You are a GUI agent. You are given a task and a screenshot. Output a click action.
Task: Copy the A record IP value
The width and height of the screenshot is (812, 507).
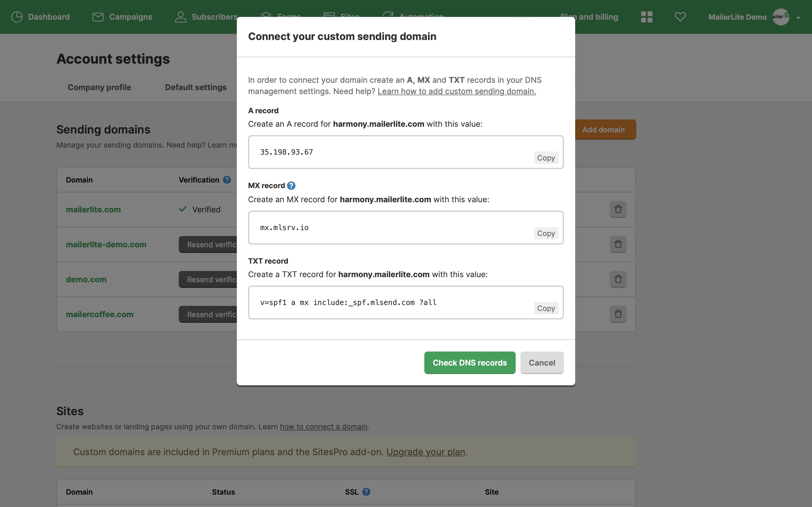tap(546, 158)
